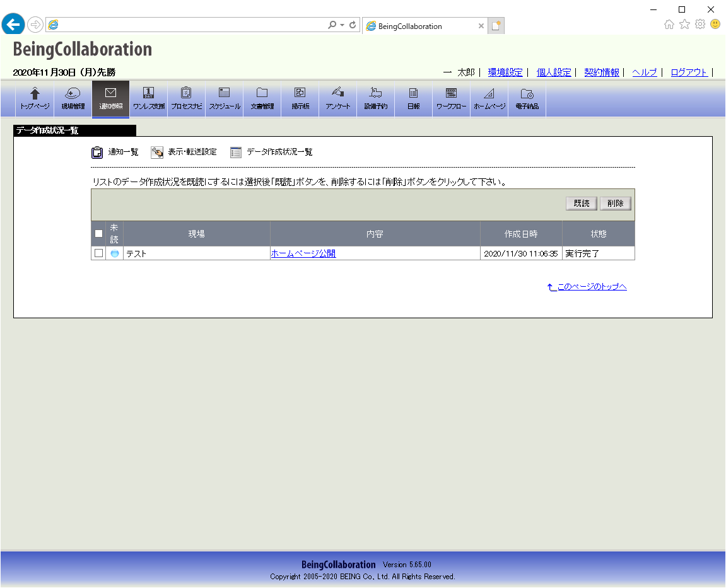
Task: Toggle the select-all checkbox in the table header
Action: click(x=98, y=234)
